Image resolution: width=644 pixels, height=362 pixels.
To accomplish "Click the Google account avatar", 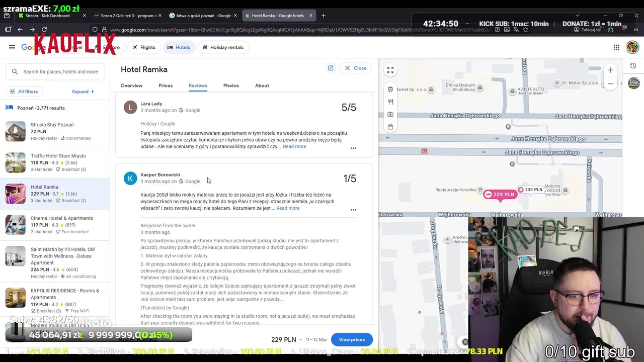I will [632, 47].
